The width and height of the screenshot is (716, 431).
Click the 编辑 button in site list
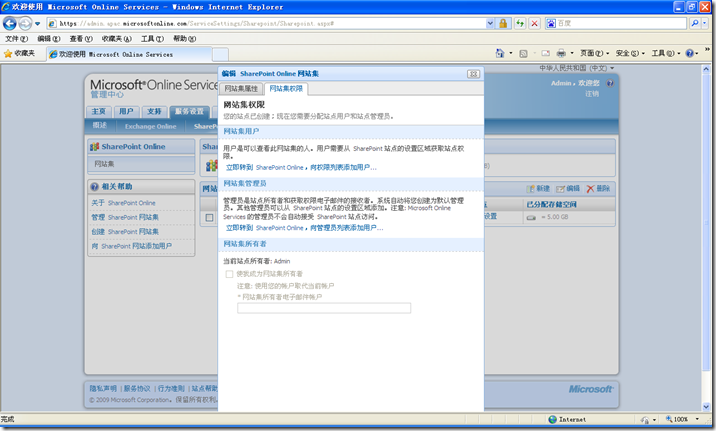click(x=568, y=189)
